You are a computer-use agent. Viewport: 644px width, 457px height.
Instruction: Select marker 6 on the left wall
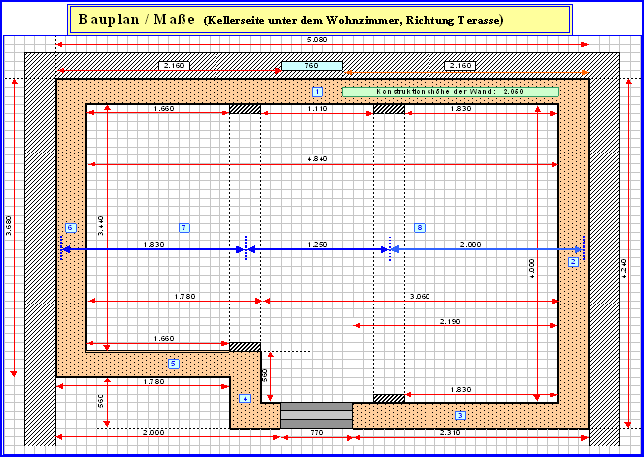coord(70,228)
